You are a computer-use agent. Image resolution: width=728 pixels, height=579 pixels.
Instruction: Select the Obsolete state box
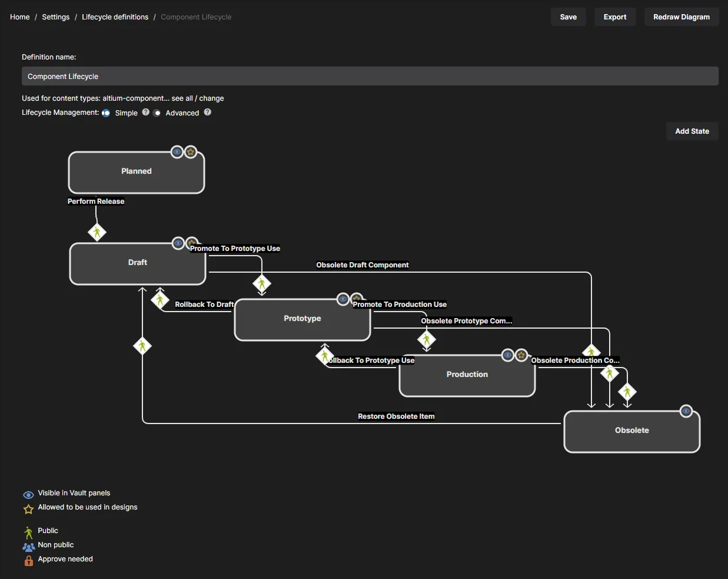point(632,431)
